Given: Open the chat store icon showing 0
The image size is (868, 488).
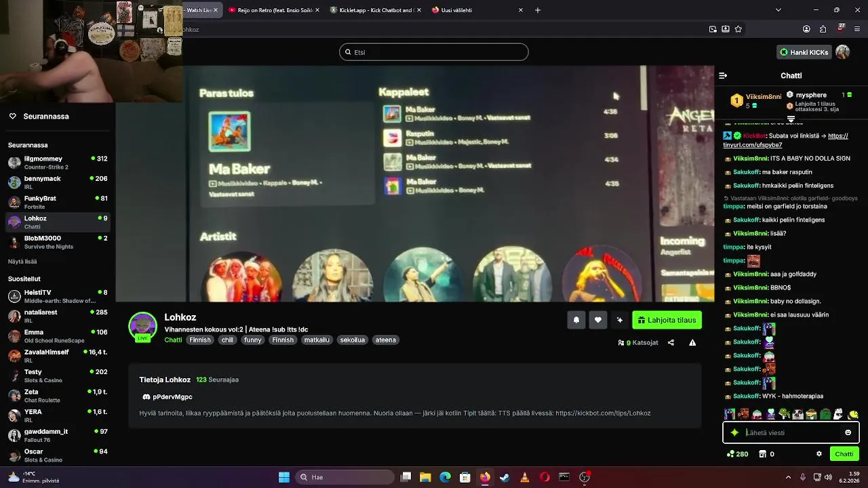Looking at the screenshot, I should click(x=766, y=454).
